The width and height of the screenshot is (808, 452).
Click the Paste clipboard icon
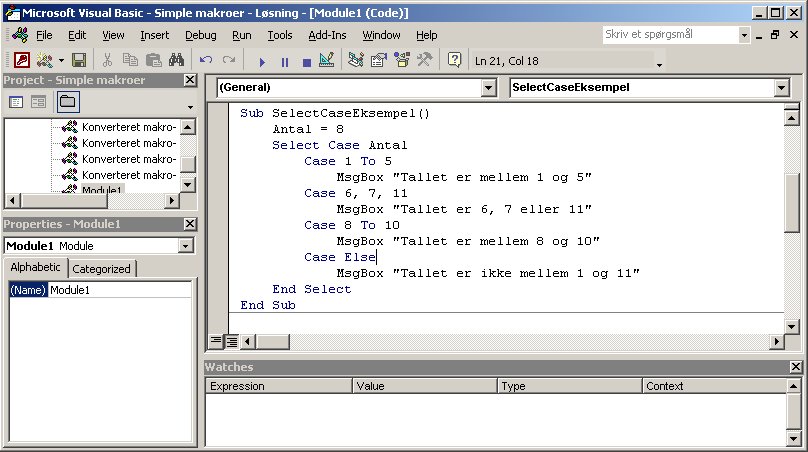pos(154,60)
